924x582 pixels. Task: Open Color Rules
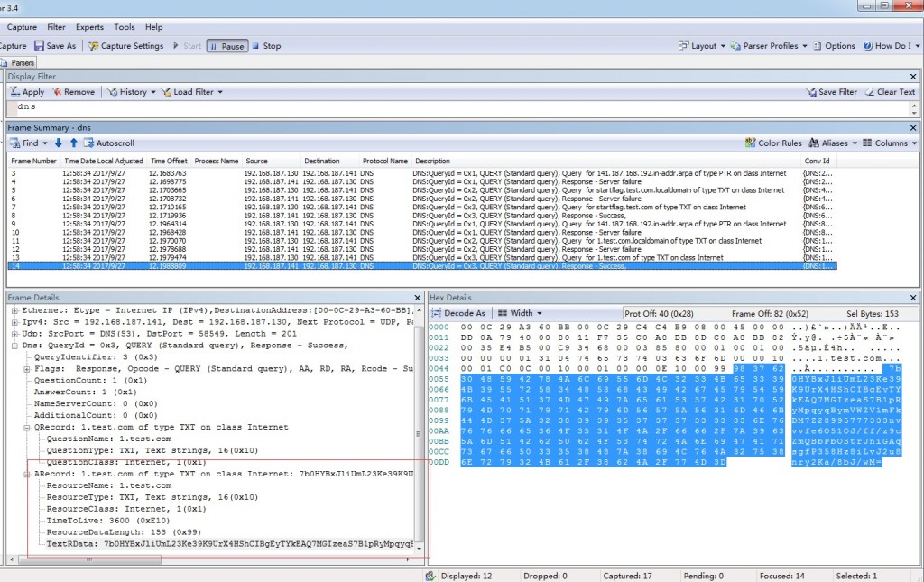click(x=773, y=143)
